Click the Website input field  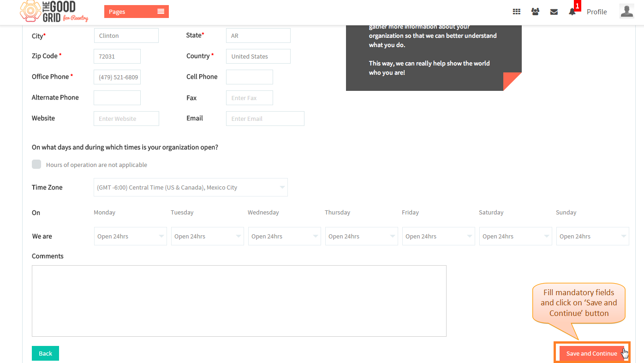(126, 119)
